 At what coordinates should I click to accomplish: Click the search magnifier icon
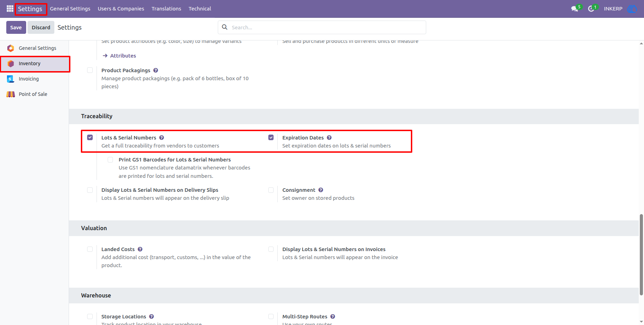(x=225, y=27)
